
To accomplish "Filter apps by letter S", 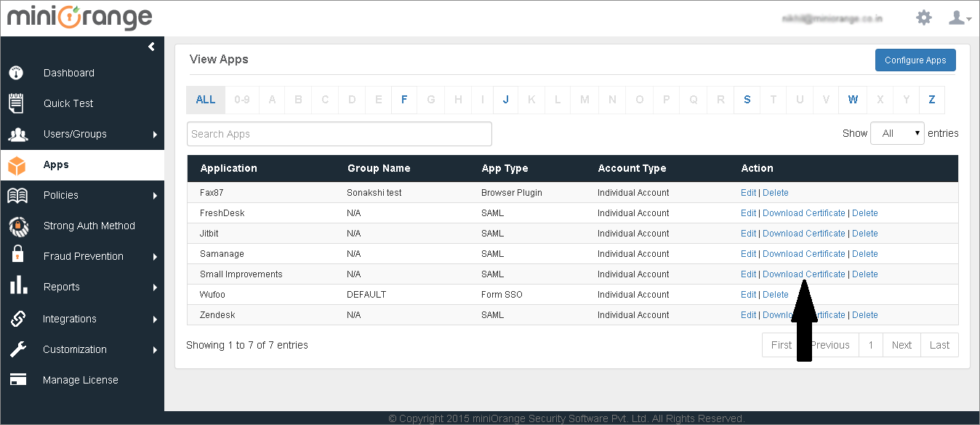I will tap(747, 100).
